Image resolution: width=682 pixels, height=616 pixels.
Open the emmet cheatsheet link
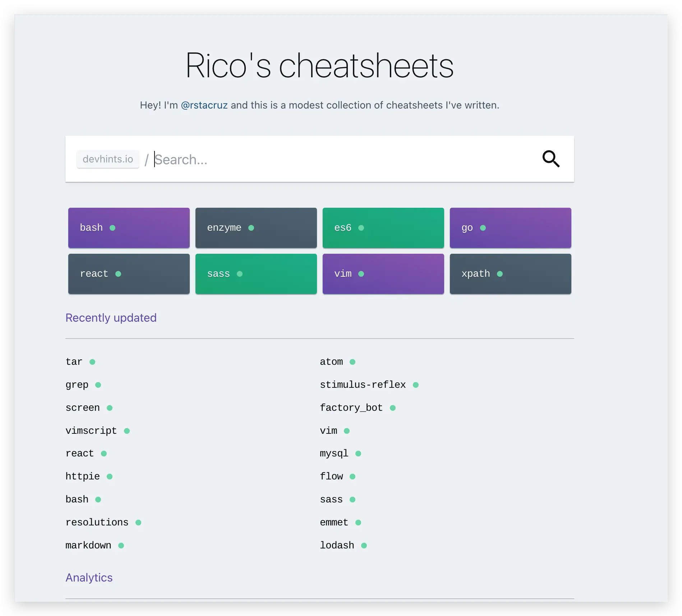[x=334, y=522]
